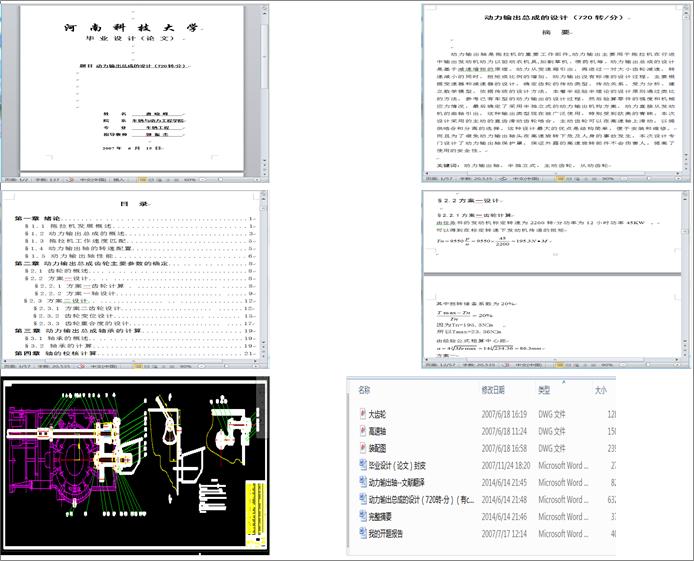Screen dimensions: 694x561
Task: Click heading §2.2 方案一设计 in calculation window
Action: click(468, 200)
